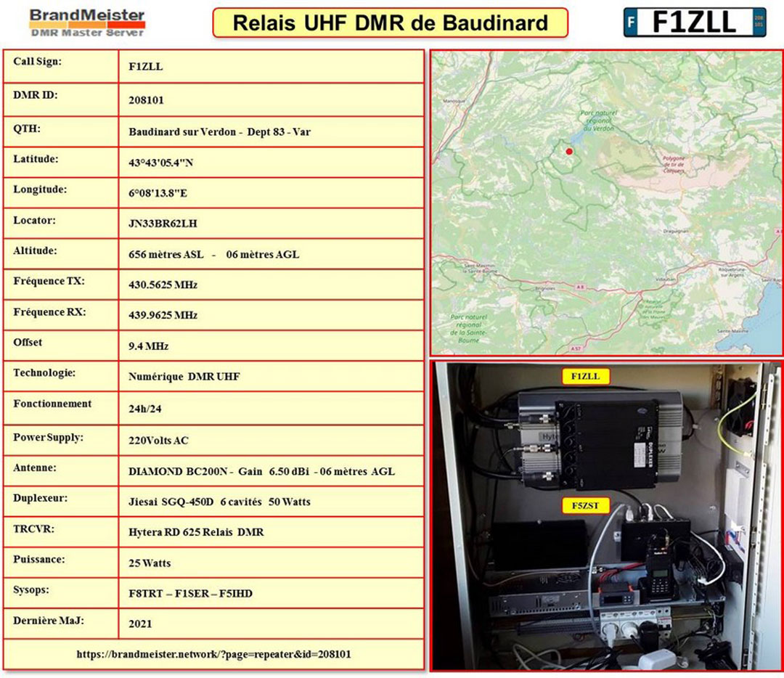Click the Fréquence RX value 439.9625 MHz
Image resolution: width=784 pixels, height=678 pixels.
click(x=163, y=316)
